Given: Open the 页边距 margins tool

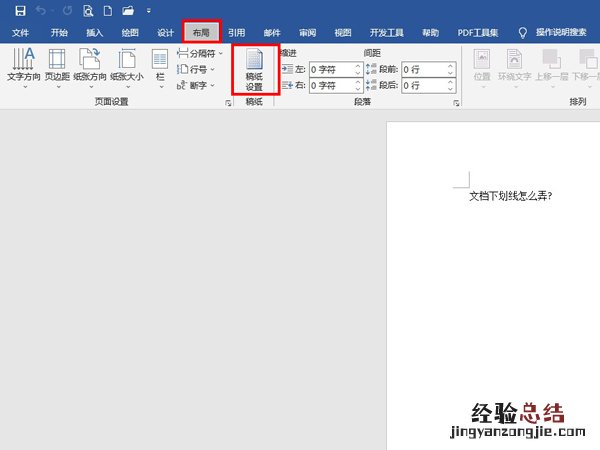Looking at the screenshot, I should [x=57, y=66].
